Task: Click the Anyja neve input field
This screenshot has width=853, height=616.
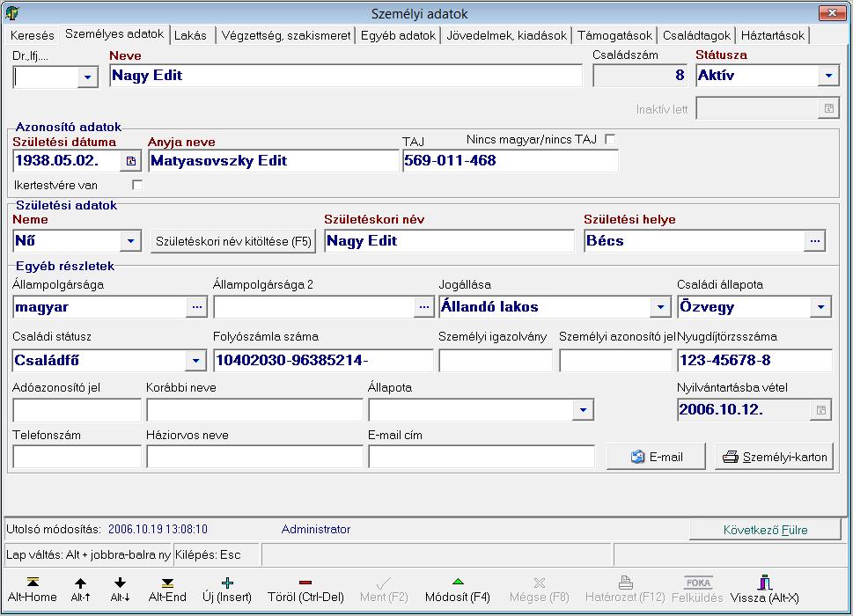Action: [x=273, y=161]
